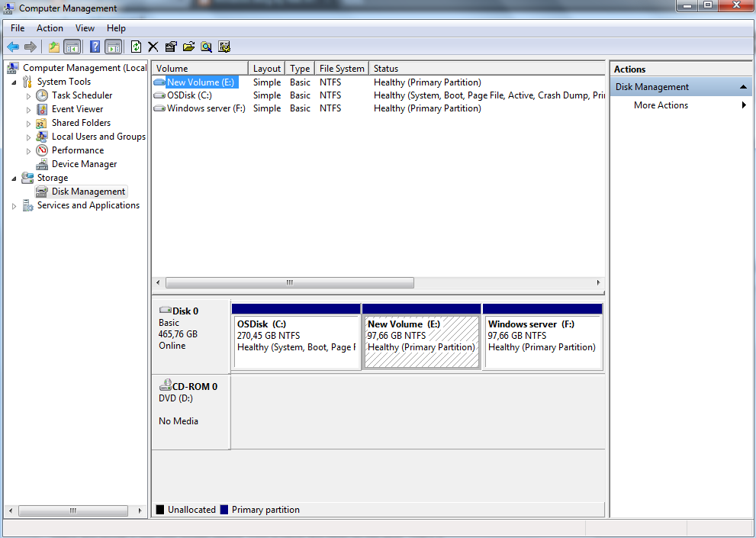756x538 pixels.
Task: Open the More Actions dropdown arrow
Action: 744,105
